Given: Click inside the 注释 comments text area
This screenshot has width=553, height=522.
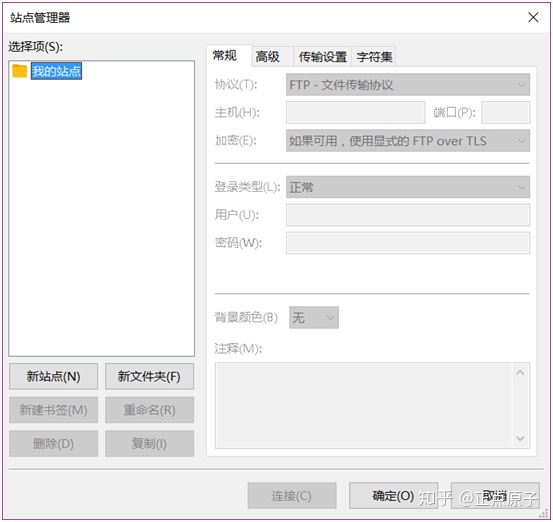Looking at the screenshot, I should pyautogui.click(x=363, y=406).
